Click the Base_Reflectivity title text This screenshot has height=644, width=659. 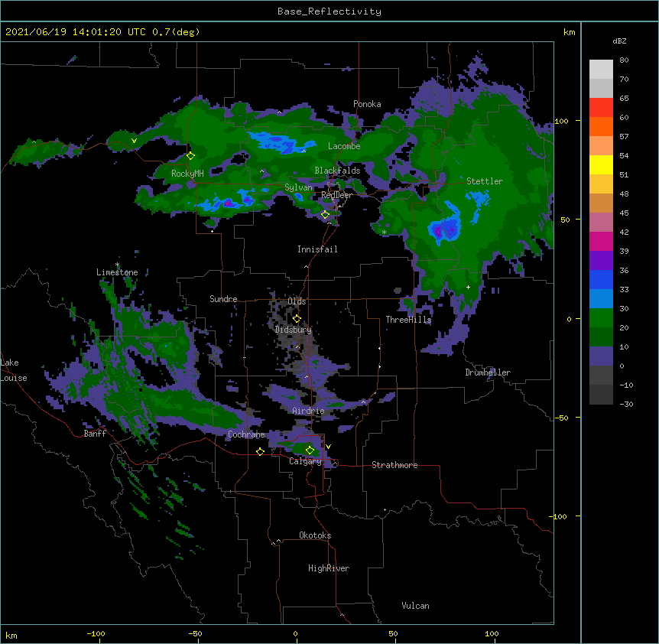point(329,11)
